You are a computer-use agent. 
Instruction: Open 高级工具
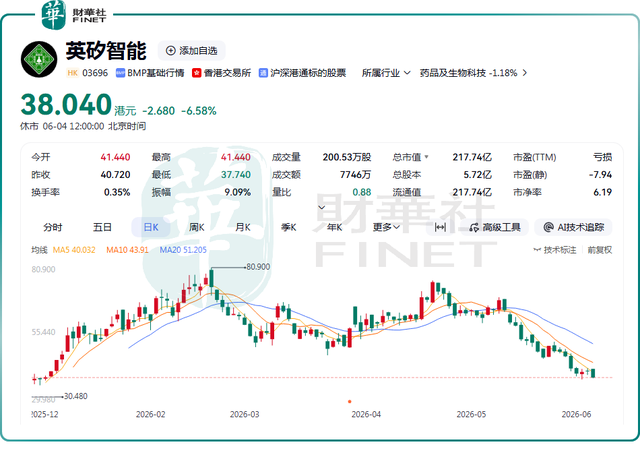[x=495, y=227]
